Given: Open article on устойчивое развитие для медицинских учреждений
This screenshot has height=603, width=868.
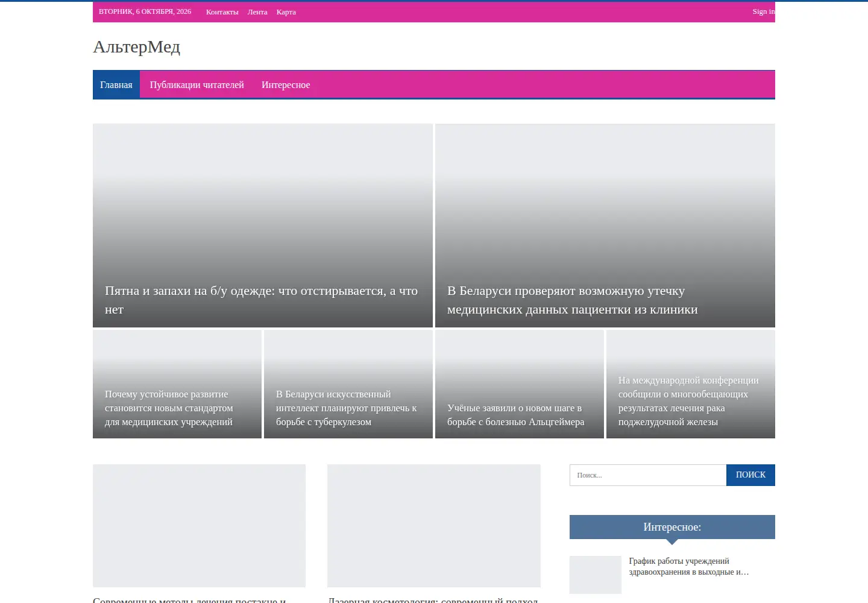Looking at the screenshot, I should 169,408.
